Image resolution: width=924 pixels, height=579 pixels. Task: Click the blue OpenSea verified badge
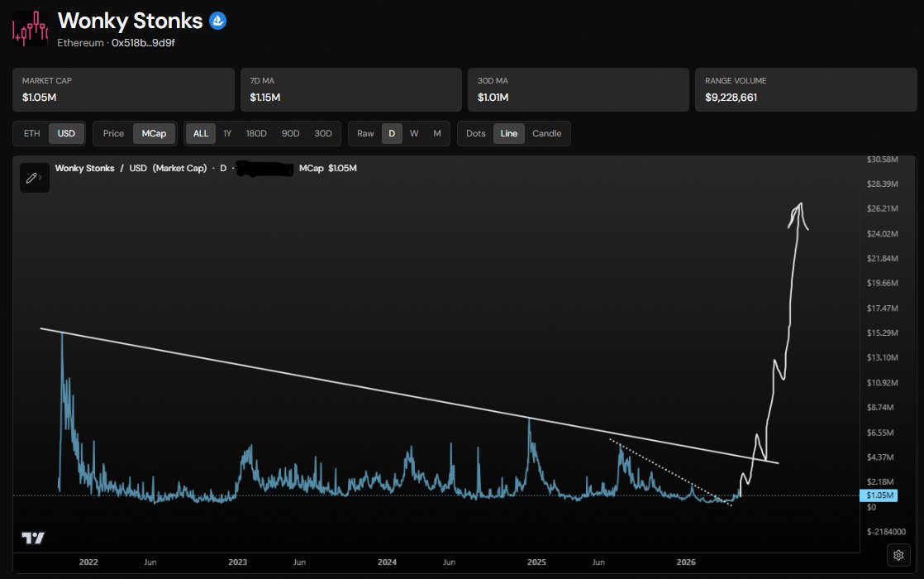point(218,22)
